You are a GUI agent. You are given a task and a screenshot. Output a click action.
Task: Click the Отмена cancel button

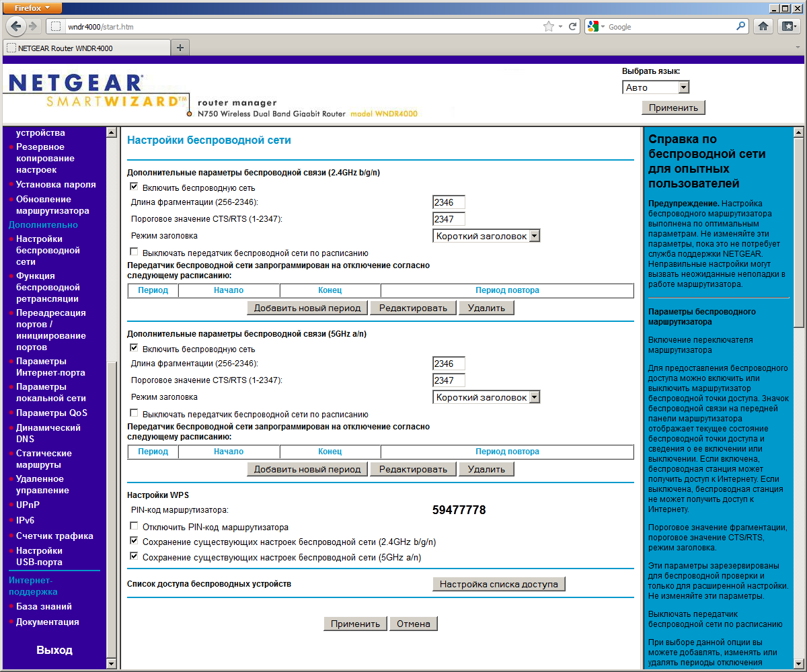[414, 624]
